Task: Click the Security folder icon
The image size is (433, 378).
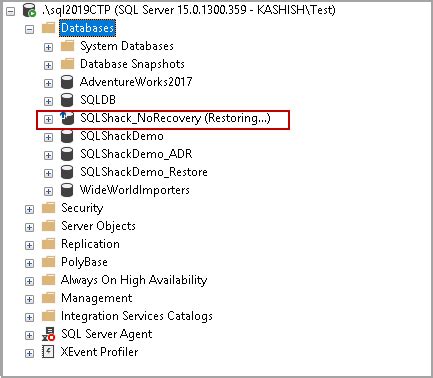Action: (x=48, y=208)
